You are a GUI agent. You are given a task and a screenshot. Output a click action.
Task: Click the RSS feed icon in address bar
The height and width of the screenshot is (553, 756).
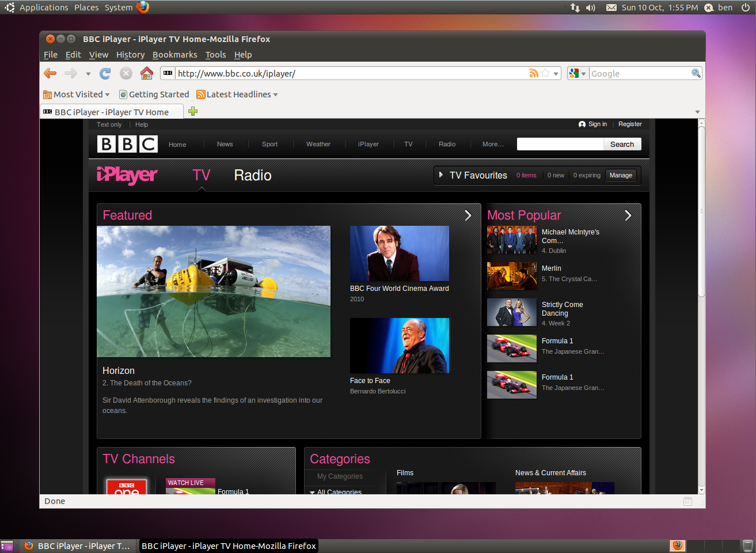click(x=534, y=73)
